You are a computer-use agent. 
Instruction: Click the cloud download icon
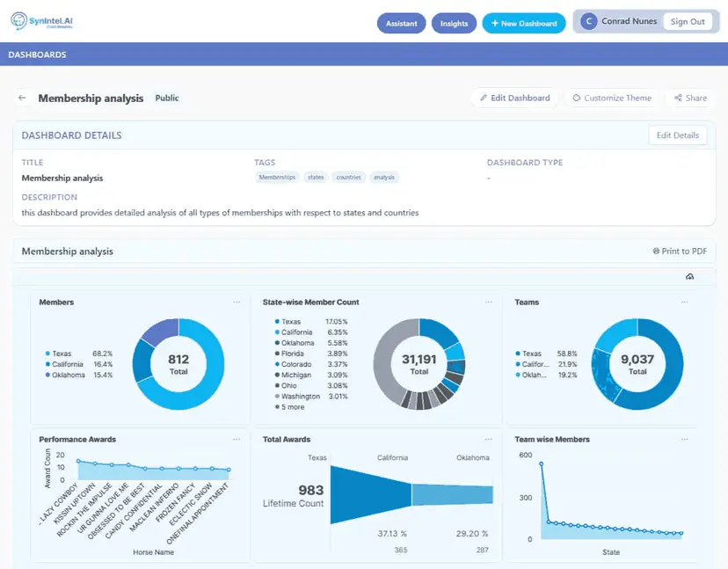click(x=690, y=277)
